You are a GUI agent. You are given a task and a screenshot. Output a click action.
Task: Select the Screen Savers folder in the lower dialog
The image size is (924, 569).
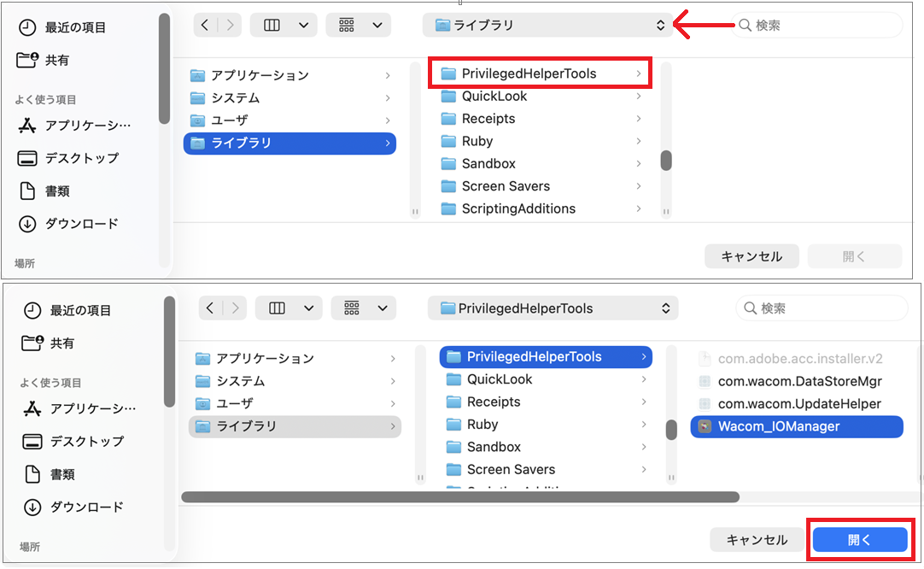[546, 469]
